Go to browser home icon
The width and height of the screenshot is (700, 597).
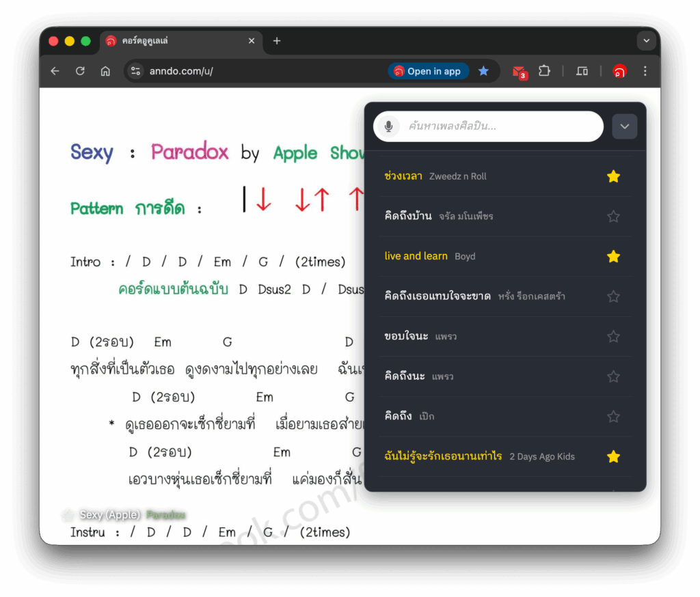click(105, 71)
